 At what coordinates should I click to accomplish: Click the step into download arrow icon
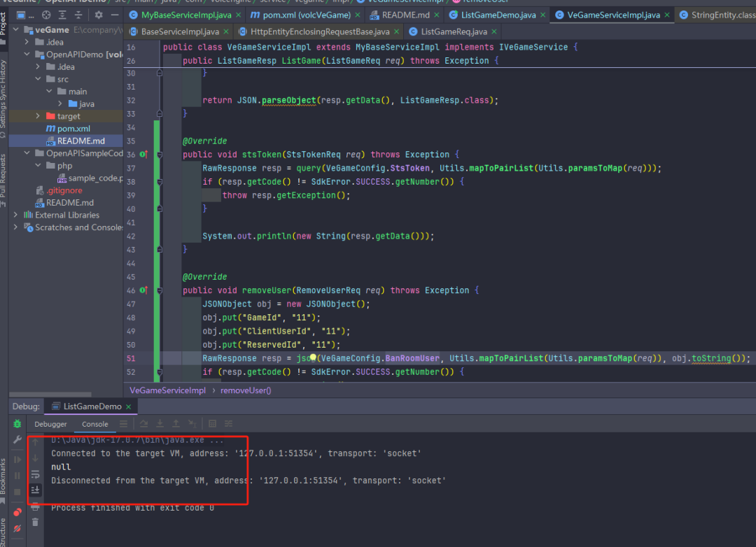[x=160, y=424]
